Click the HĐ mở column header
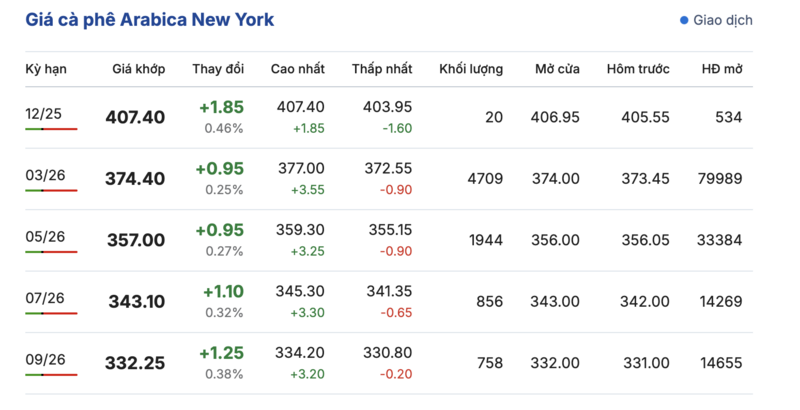The image size is (800, 410). click(x=720, y=69)
